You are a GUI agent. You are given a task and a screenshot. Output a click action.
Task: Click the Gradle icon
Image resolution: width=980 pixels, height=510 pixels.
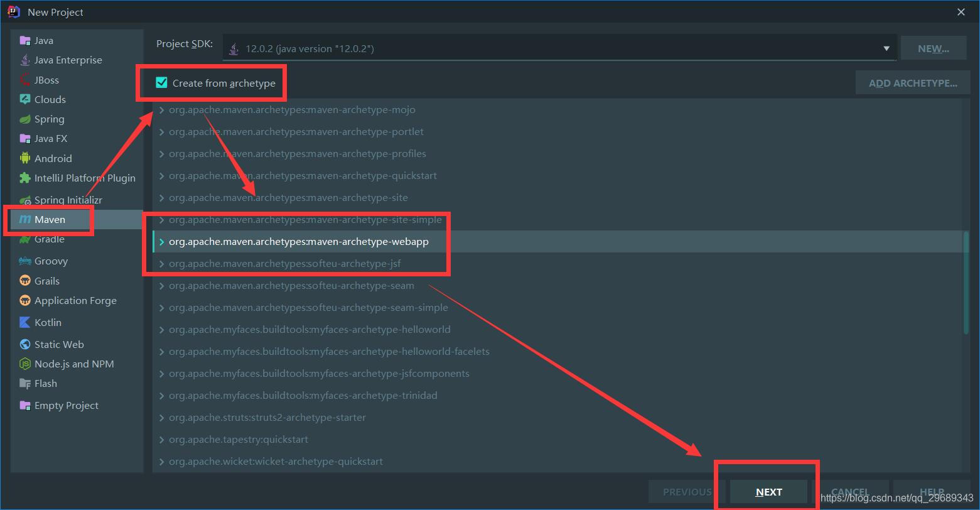25,239
